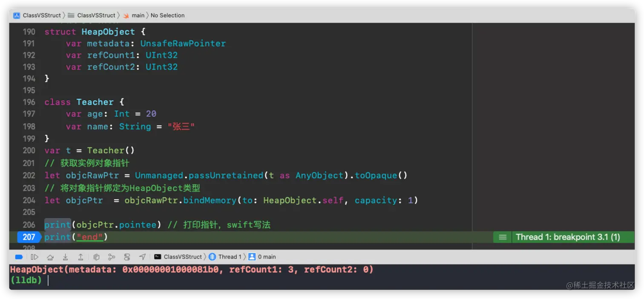Click the string "张三" on line 198

click(181, 126)
